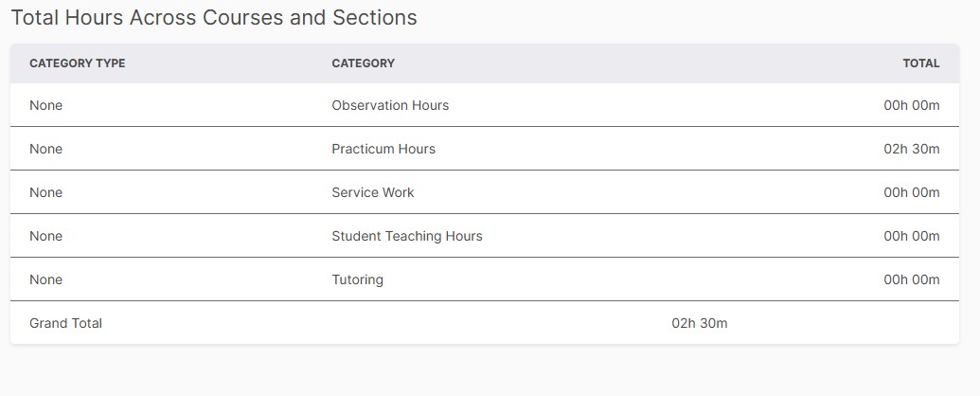Screen dimensions: 980x396
Task: Click the "Total" column header
Action: point(920,63)
